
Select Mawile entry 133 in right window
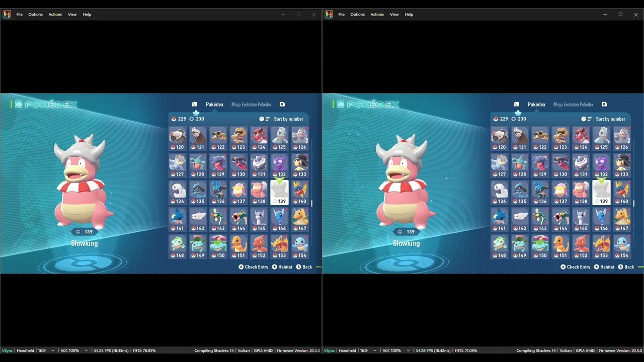(x=622, y=165)
